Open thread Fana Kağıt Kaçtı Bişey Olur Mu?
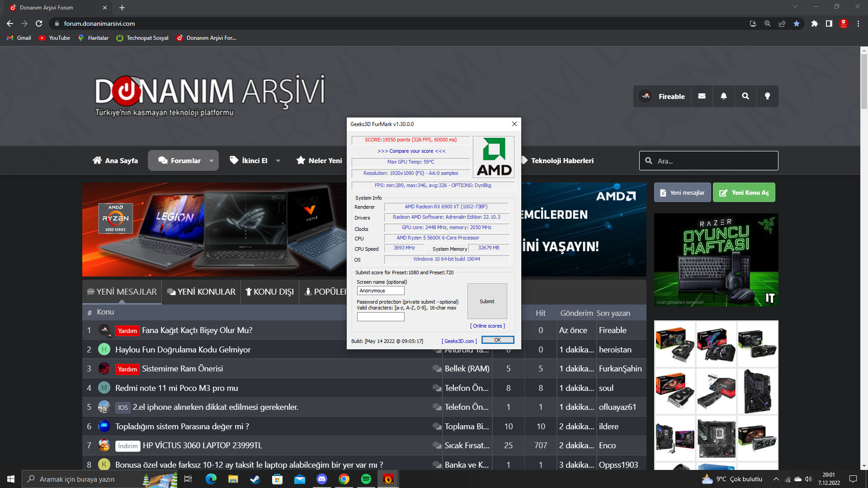868x488 pixels. click(x=197, y=330)
